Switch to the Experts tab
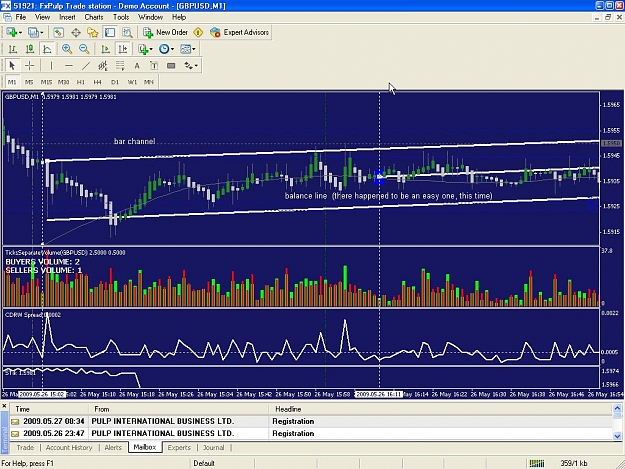 click(179, 447)
